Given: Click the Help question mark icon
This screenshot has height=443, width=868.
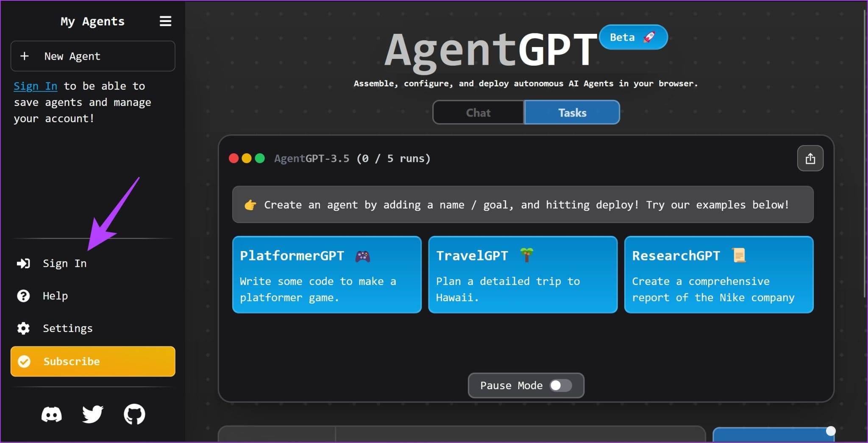Looking at the screenshot, I should 23,296.
